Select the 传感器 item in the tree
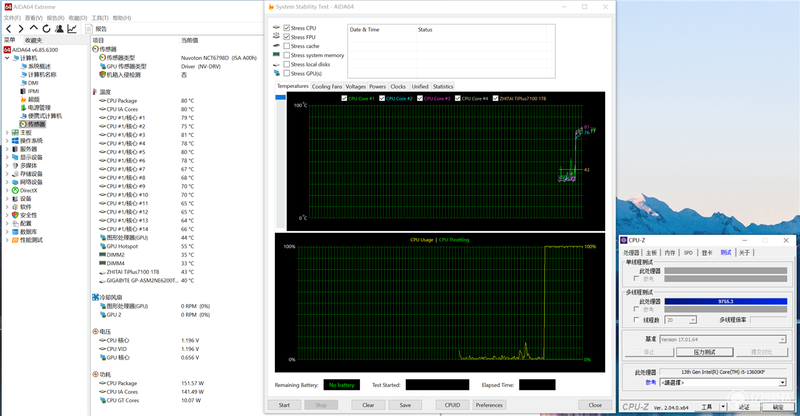 [33, 124]
